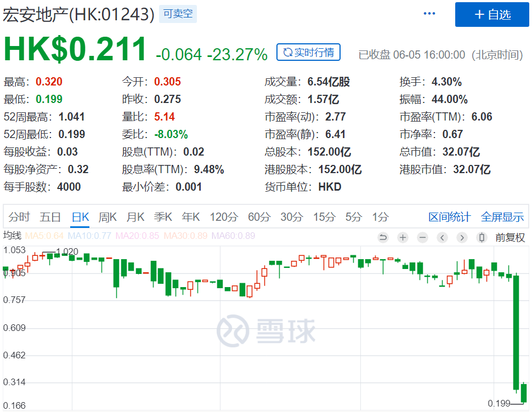Open the 前复权 adjustment dropdown
Screen dimensions: 532x412
[x=510, y=237]
